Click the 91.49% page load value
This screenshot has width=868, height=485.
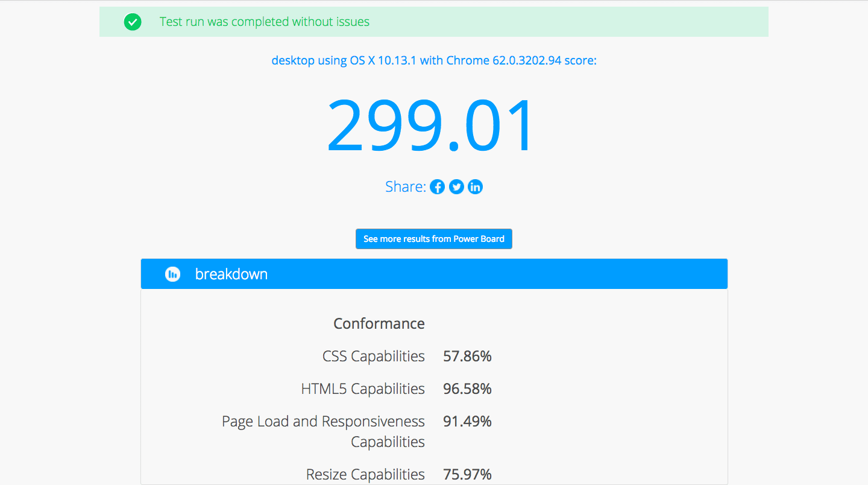(467, 422)
